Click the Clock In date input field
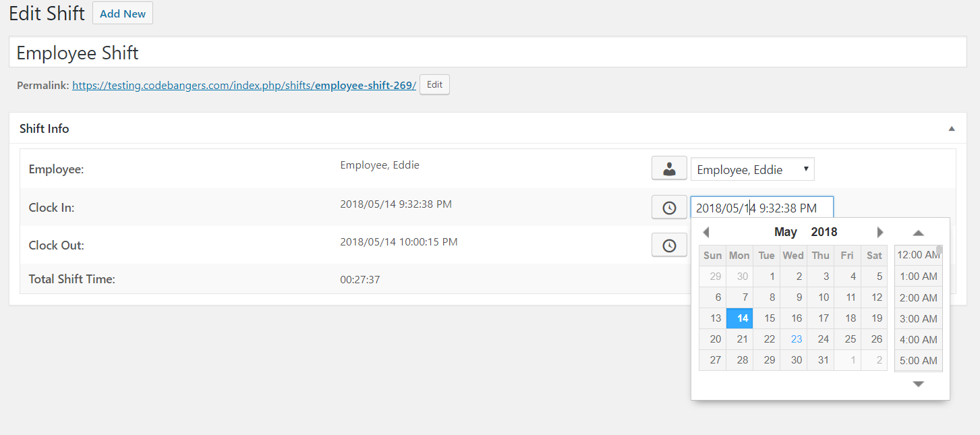The image size is (980, 435). (762, 208)
